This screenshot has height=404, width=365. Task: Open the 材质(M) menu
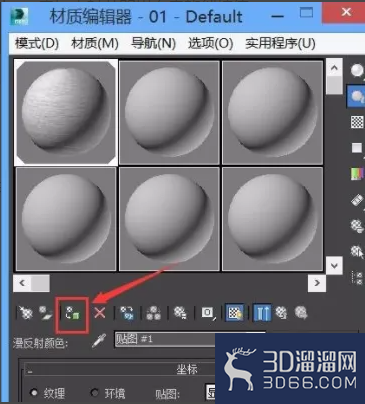[95, 43]
